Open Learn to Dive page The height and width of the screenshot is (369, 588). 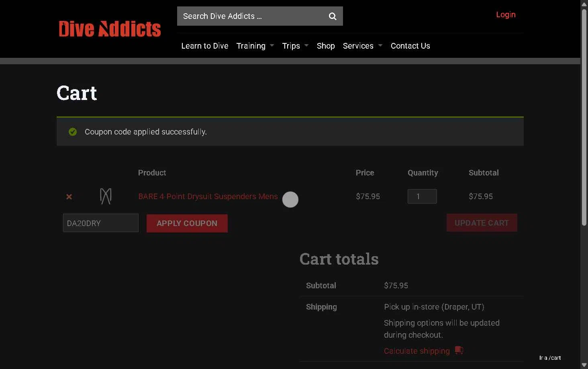point(205,46)
